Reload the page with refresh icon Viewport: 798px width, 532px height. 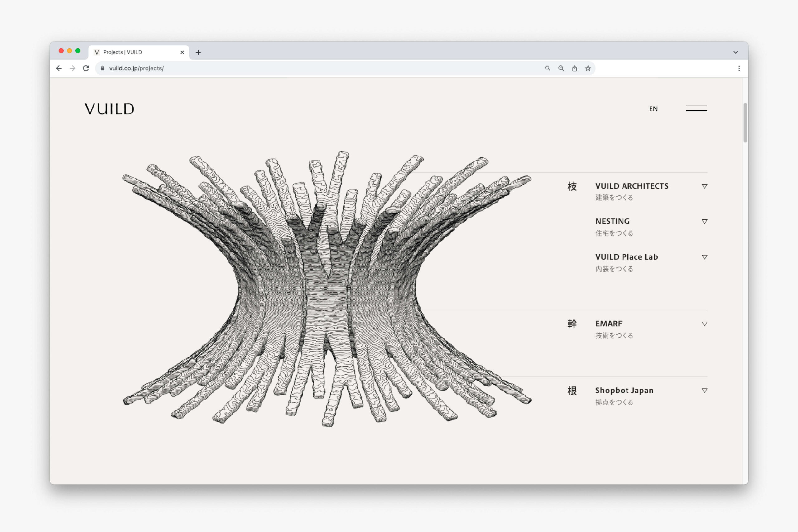[86, 69]
